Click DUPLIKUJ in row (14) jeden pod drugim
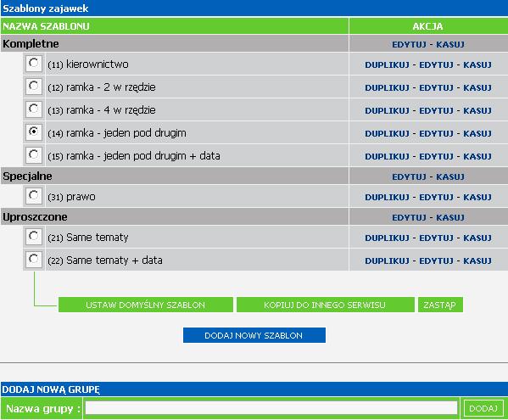The image size is (508, 420). [388, 133]
